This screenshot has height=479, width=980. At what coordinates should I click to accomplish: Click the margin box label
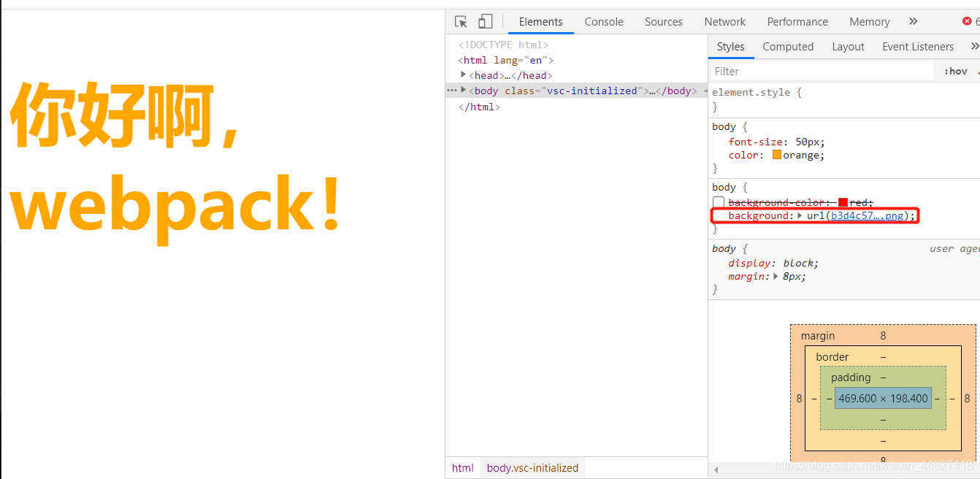(x=818, y=336)
